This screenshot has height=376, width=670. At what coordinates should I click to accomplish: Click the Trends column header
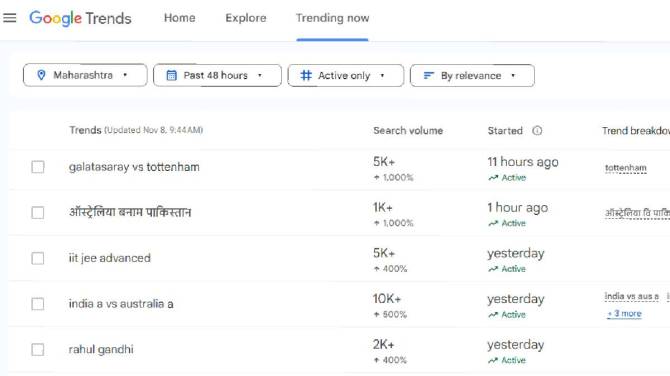[85, 130]
